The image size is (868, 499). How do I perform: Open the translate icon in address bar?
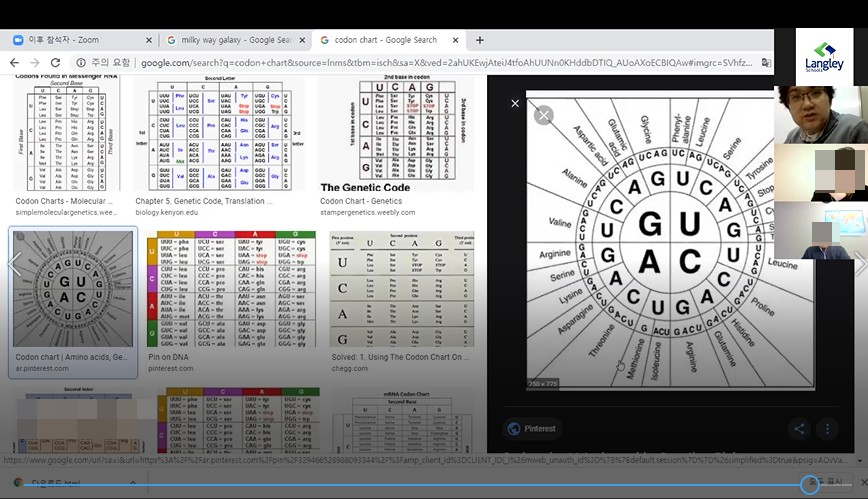(x=766, y=63)
